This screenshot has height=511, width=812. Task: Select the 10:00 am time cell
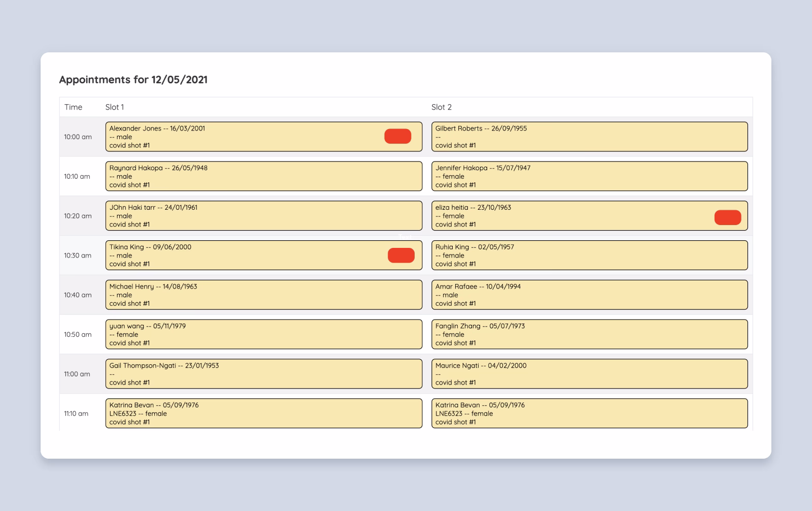[x=78, y=137]
